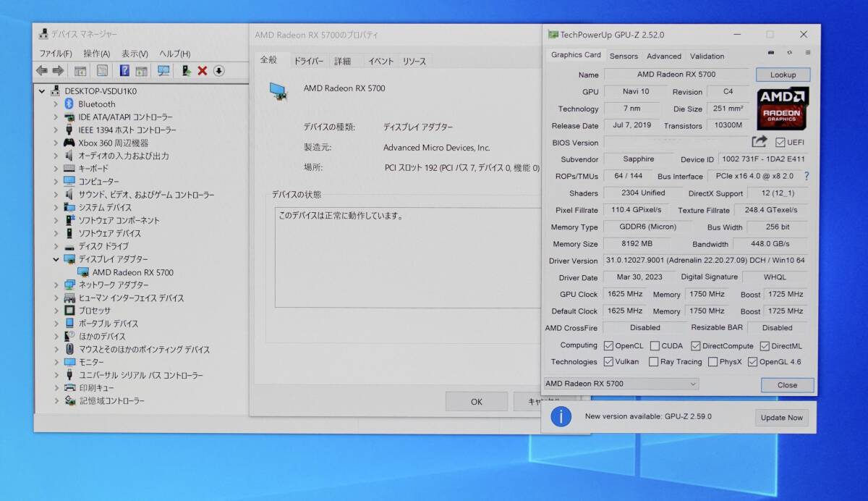Viewport: 868px width, 501px height.
Task: Click the BIOS export share-arrow icon
Action: pos(759,142)
